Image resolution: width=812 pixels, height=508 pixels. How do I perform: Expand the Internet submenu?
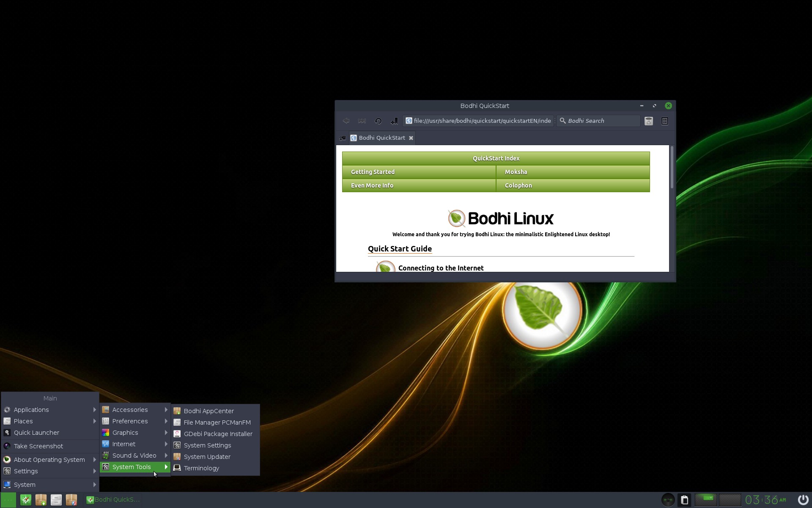coord(135,444)
